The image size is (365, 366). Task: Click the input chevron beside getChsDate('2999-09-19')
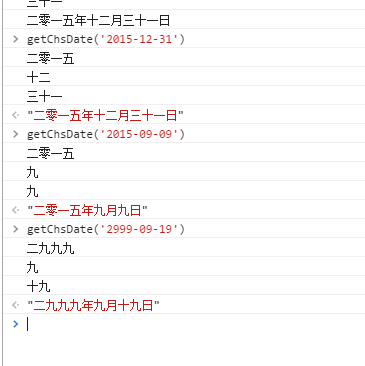pos(15,229)
